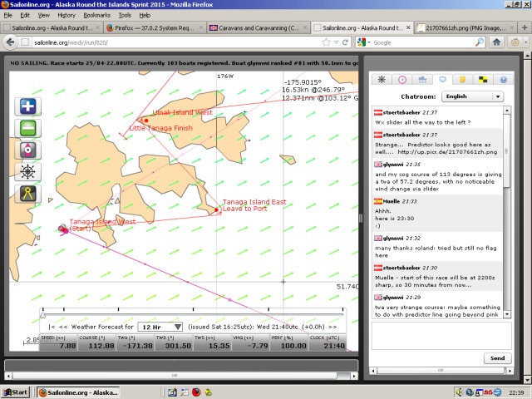Step forecast forward with >> button

pos(332,327)
